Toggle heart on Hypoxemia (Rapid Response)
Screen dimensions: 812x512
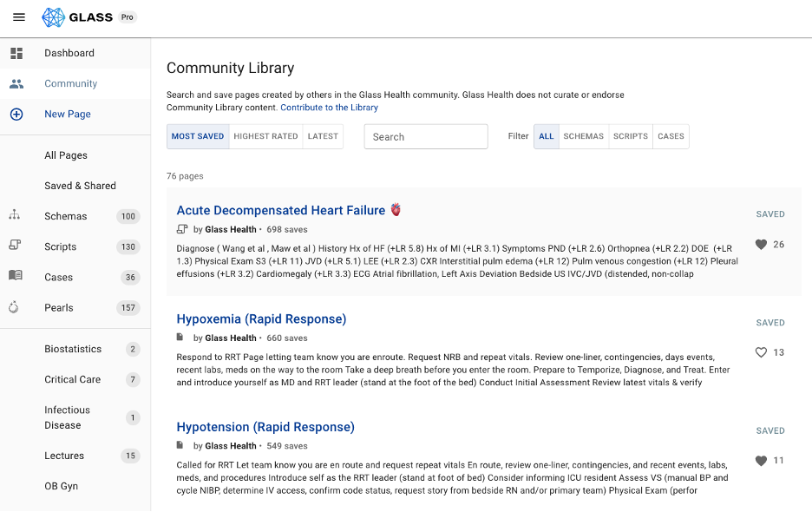(x=761, y=352)
